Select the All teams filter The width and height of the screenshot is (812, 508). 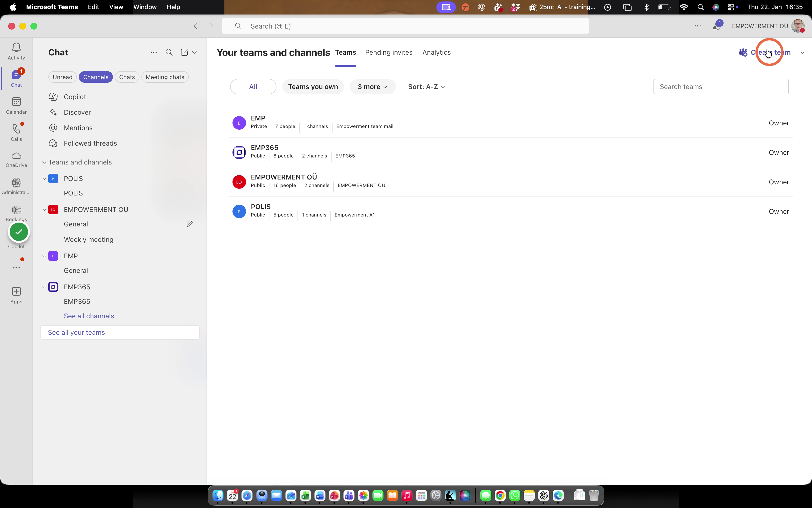click(x=253, y=87)
